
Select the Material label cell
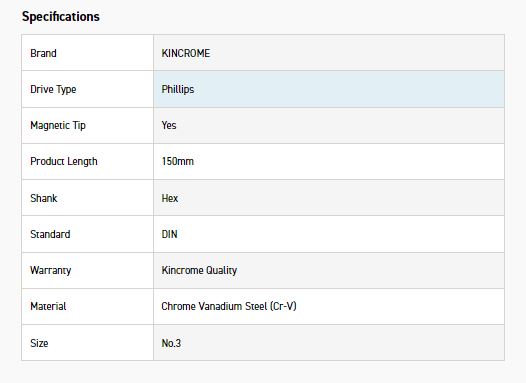click(x=88, y=307)
